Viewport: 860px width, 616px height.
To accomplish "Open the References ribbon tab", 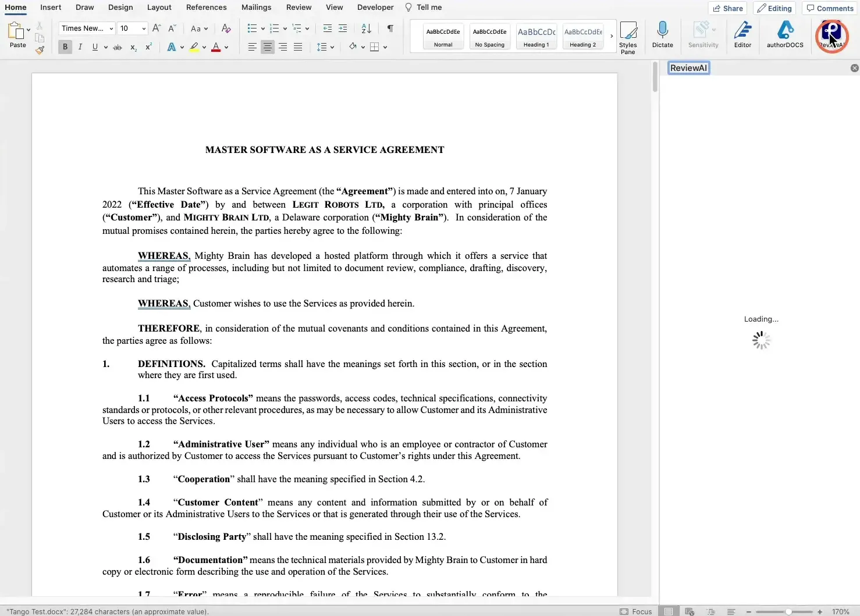I will pos(206,8).
